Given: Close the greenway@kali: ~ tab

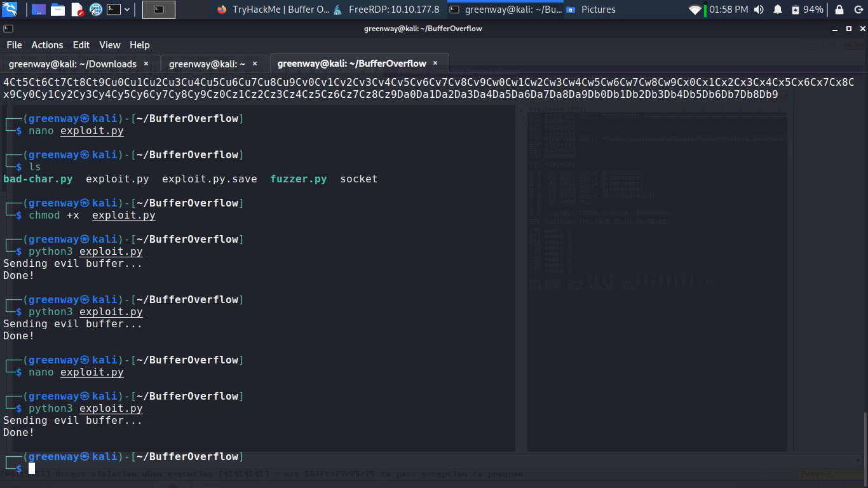Looking at the screenshot, I should 255,64.
